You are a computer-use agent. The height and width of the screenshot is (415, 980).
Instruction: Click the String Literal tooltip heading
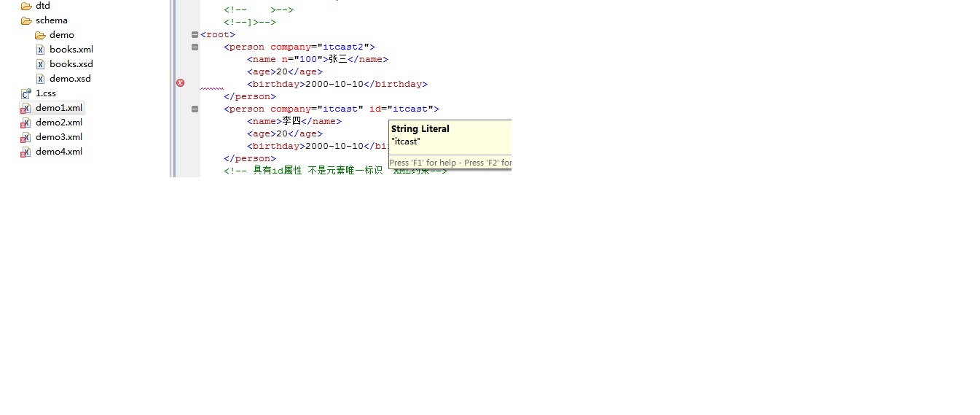coord(420,129)
